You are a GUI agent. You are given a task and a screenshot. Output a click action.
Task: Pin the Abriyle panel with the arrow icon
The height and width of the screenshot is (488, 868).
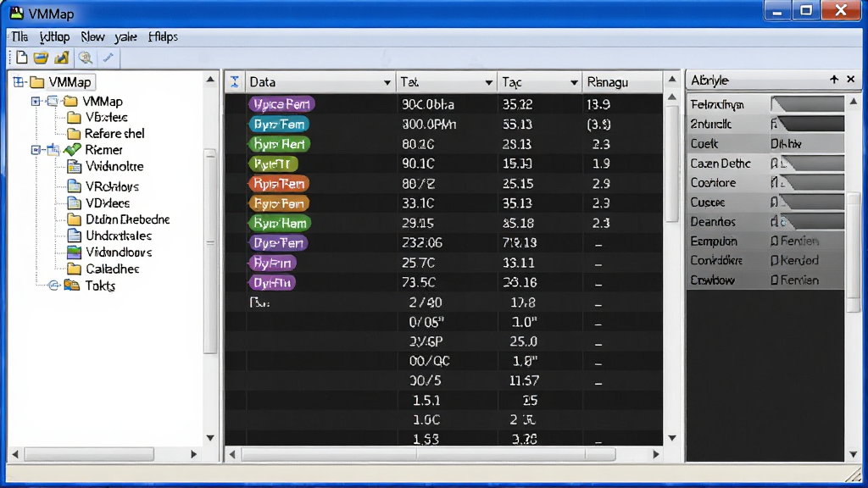(834, 80)
